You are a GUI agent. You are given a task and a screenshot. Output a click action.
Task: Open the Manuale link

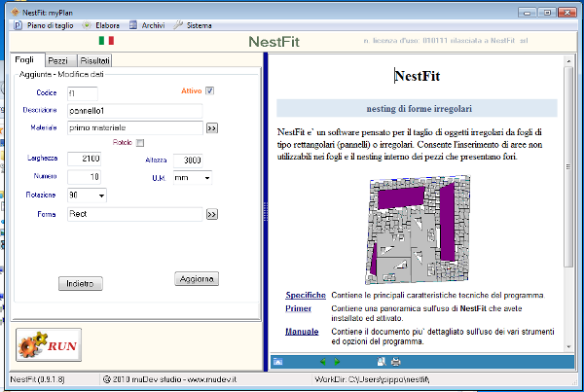tap(302, 332)
